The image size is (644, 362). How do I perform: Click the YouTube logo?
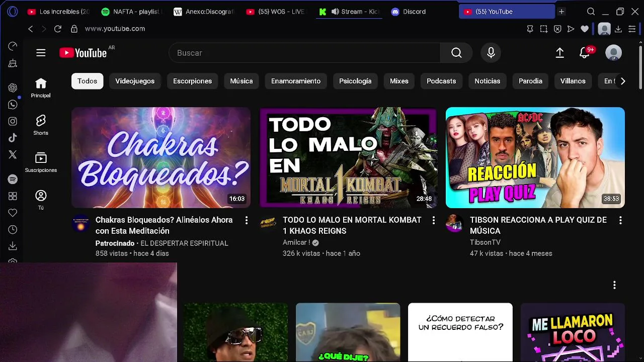click(x=83, y=53)
